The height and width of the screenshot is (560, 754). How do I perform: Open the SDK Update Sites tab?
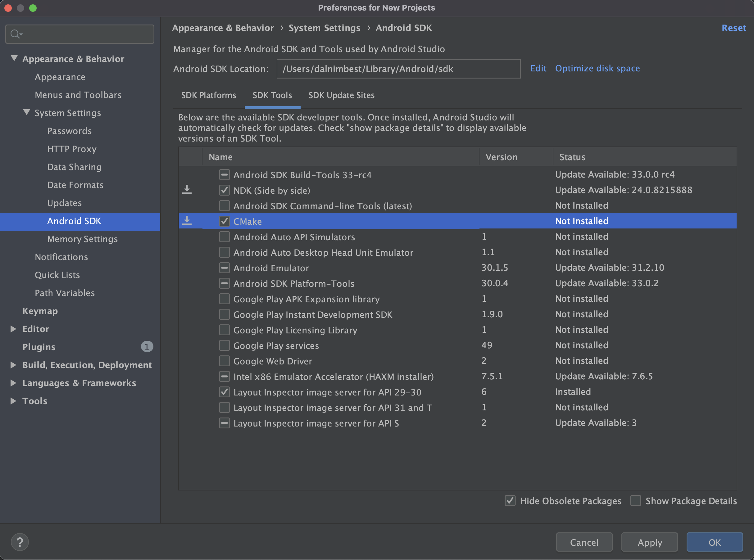pyautogui.click(x=341, y=95)
